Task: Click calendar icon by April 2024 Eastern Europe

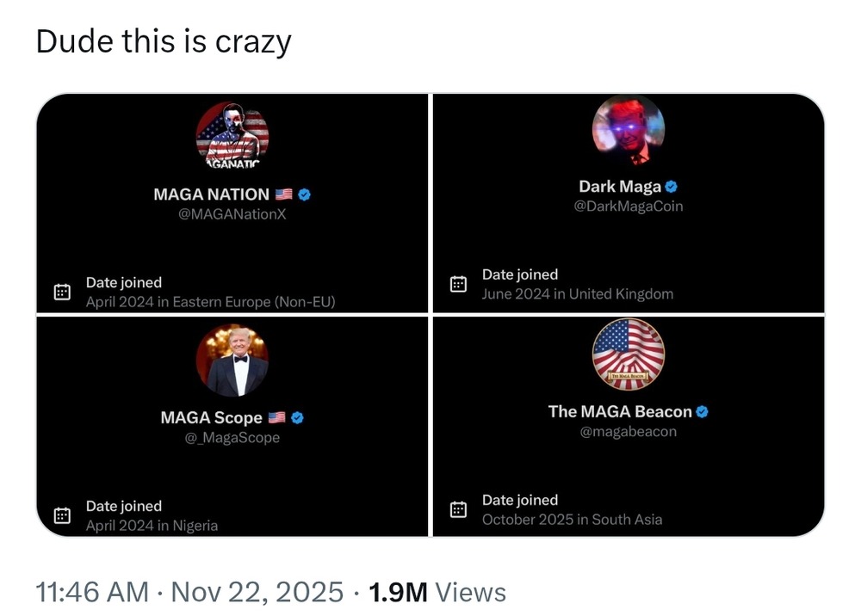Action: 62,292
